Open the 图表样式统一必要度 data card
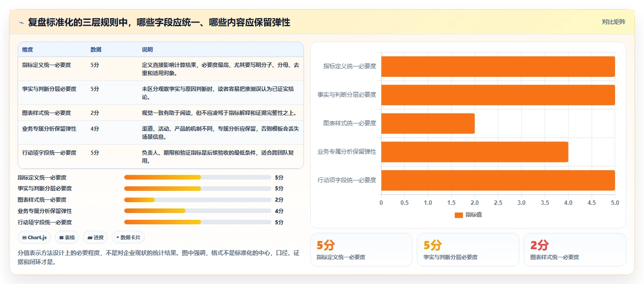 575,250
